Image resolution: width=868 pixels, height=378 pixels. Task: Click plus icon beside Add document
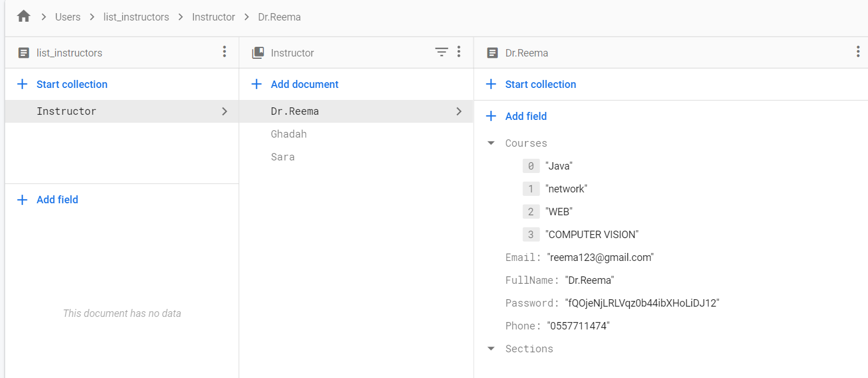(257, 84)
